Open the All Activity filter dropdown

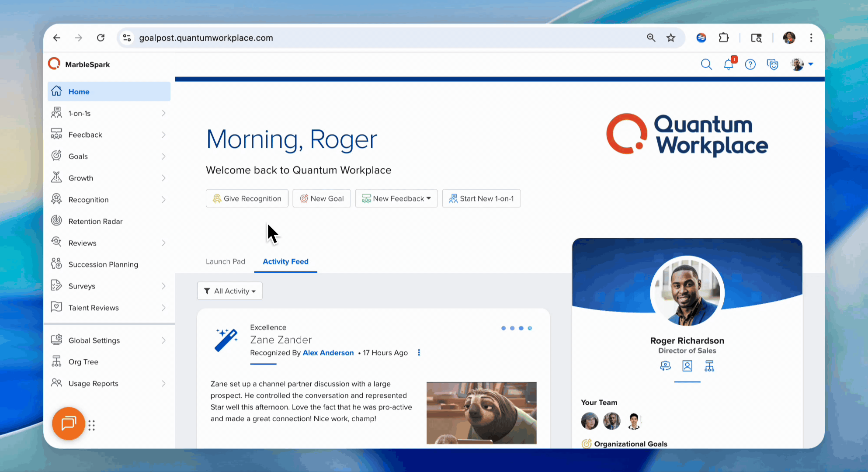[229, 291]
